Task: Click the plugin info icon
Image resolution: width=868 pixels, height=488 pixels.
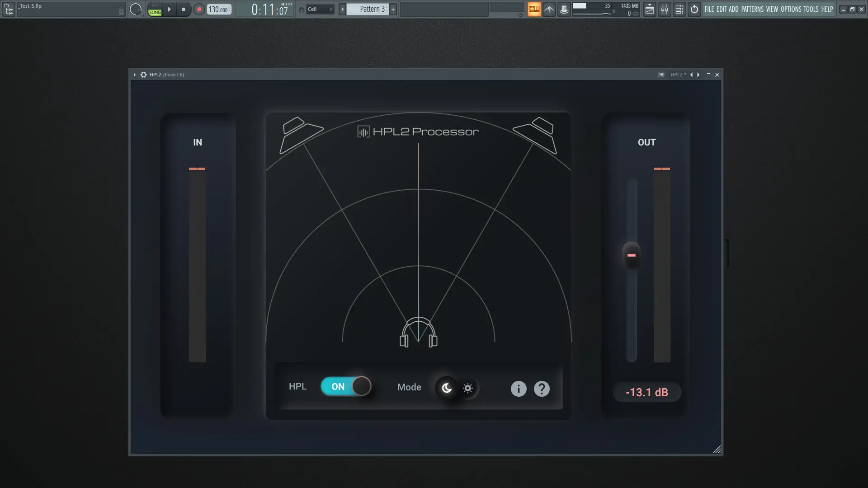Action: [x=519, y=389]
